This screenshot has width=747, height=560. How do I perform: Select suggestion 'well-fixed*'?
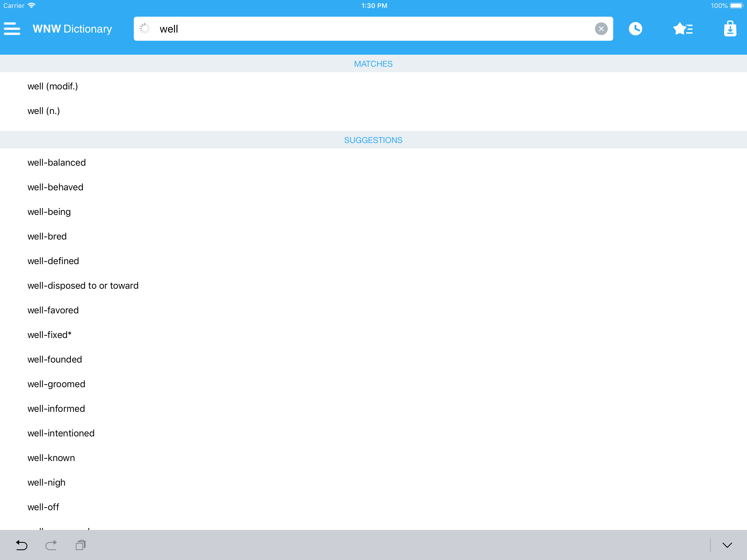pyautogui.click(x=373, y=335)
